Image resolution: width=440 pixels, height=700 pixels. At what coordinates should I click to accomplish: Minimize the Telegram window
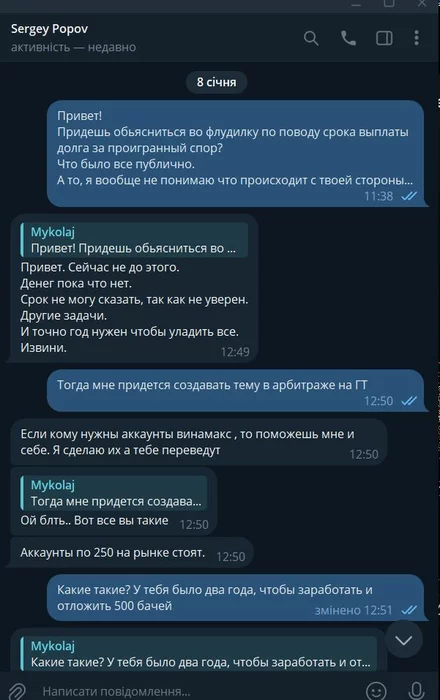(x=356, y=4)
